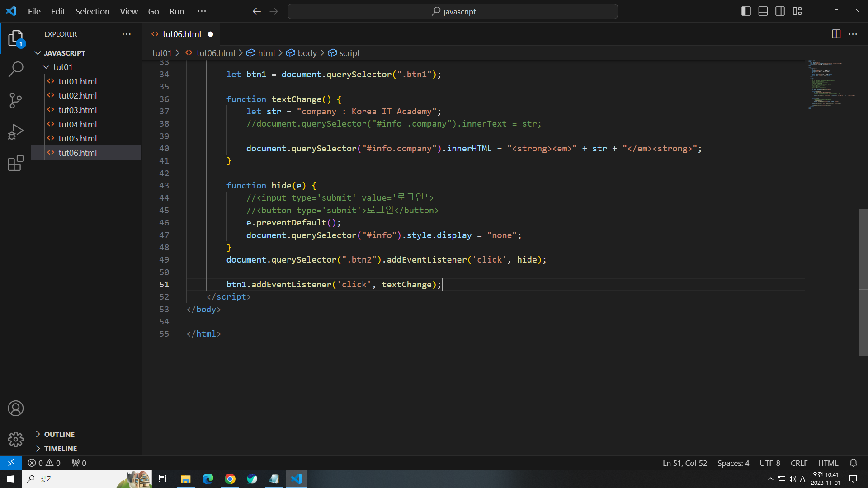Open notifications bell in status bar

point(853,463)
